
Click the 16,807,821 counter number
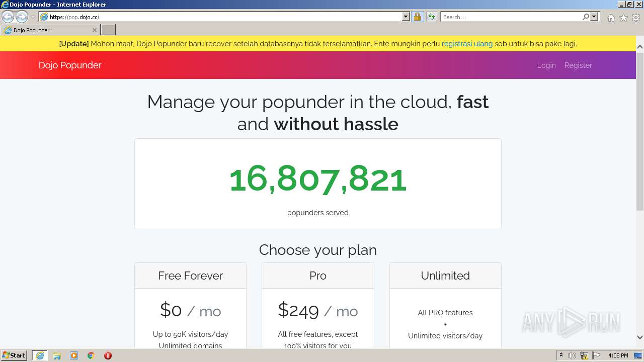(318, 179)
